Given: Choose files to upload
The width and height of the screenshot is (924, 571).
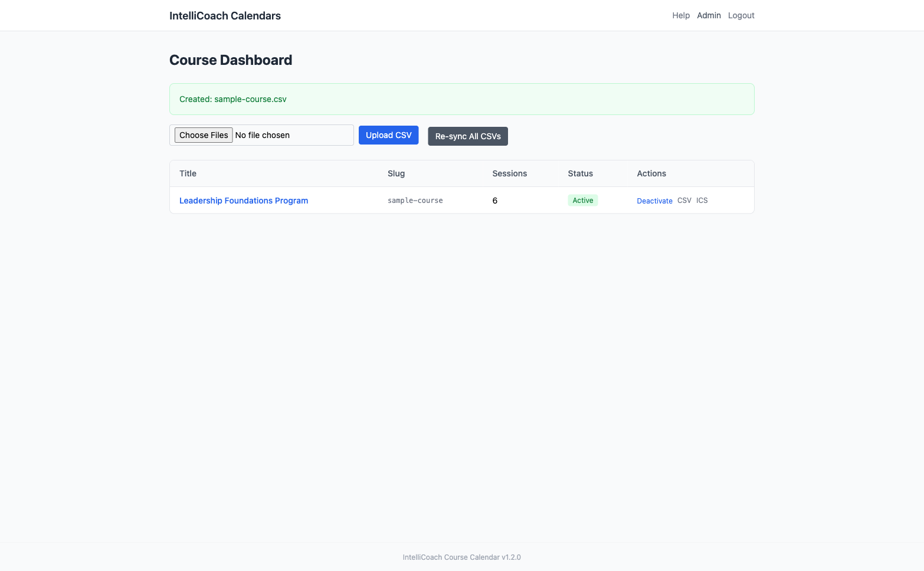Looking at the screenshot, I should click(x=203, y=135).
